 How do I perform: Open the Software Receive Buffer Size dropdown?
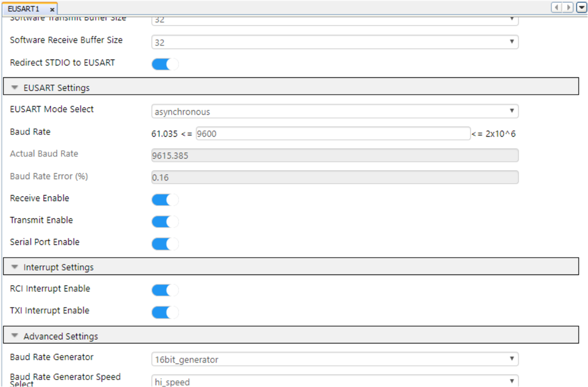[335, 42]
